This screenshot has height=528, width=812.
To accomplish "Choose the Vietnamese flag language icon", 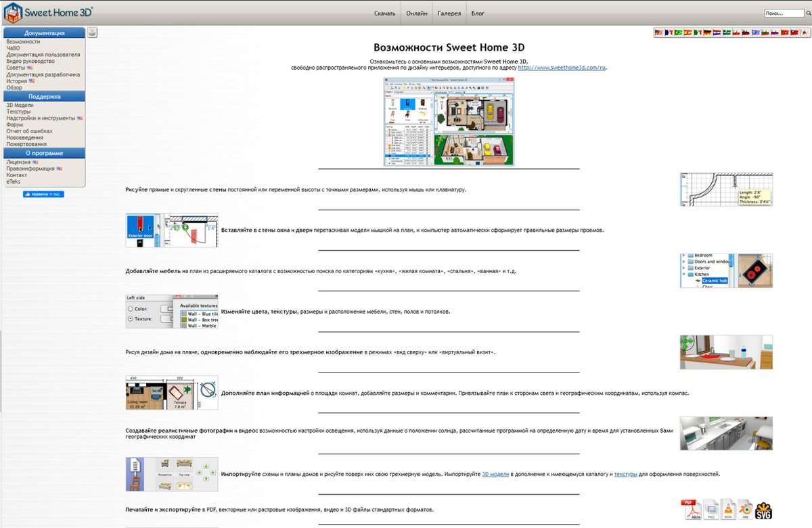I will (x=784, y=32).
